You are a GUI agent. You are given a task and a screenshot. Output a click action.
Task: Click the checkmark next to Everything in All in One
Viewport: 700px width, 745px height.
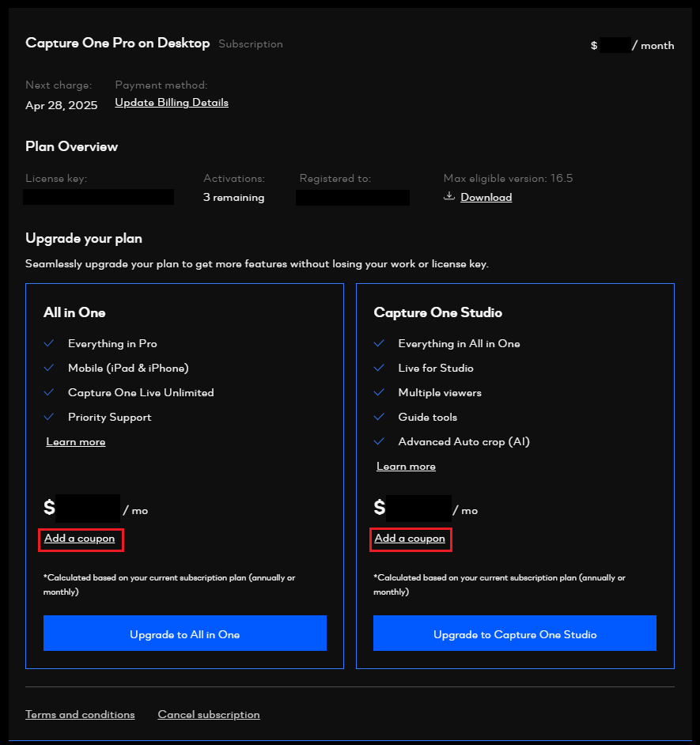(379, 343)
